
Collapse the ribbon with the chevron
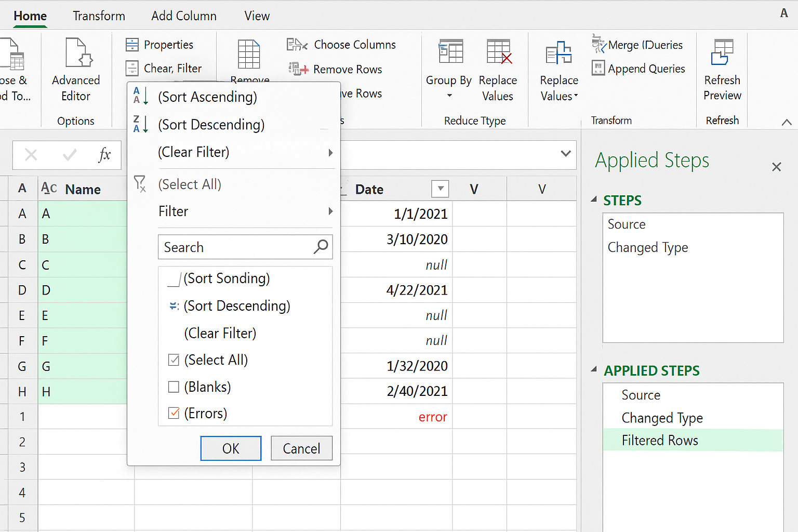(x=787, y=122)
